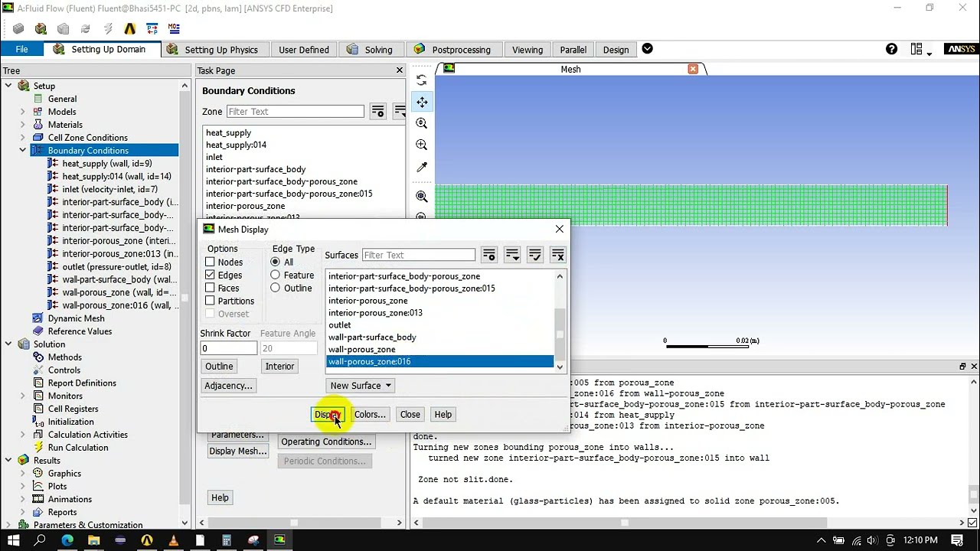The height and width of the screenshot is (551, 980).
Task: Click the checkmark list icon in Mesh Display
Action: tap(535, 255)
